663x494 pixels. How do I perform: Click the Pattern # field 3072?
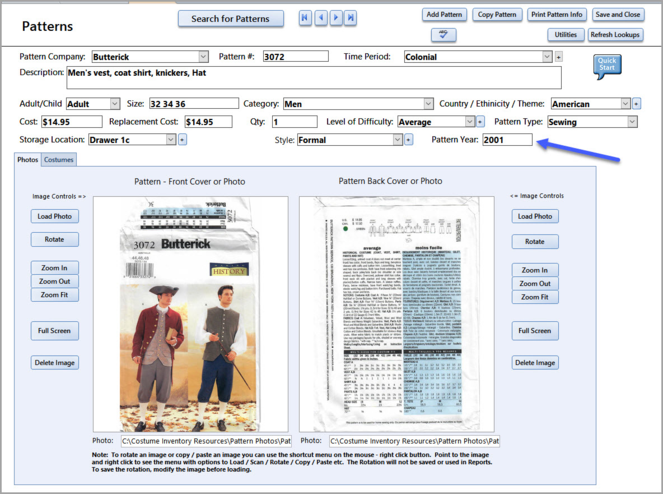(296, 56)
